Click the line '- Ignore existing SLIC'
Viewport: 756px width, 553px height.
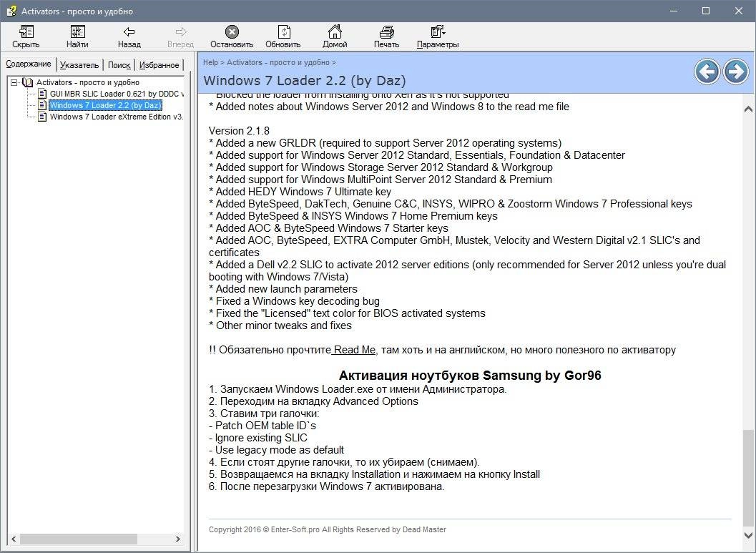click(x=258, y=438)
